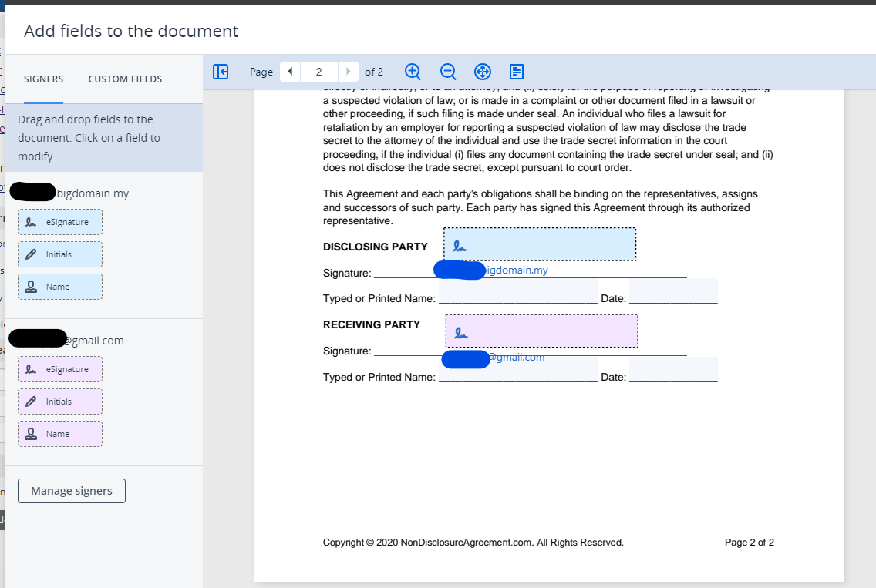Switch to the Signers tab

point(43,79)
